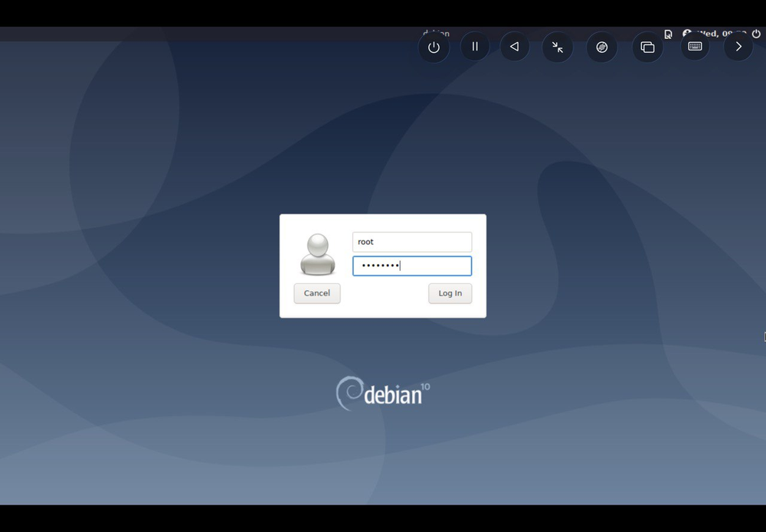The height and width of the screenshot is (532, 766).
Task: Click the document icon in top panel
Action: click(668, 34)
